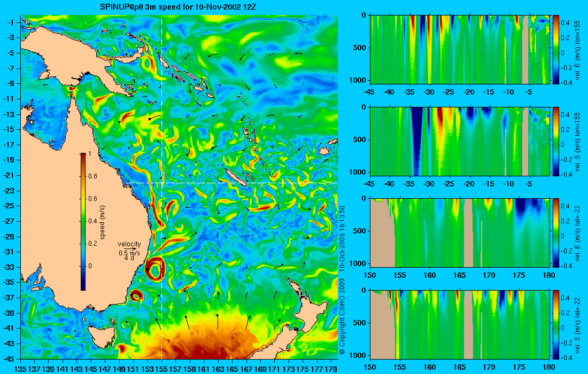This screenshot has height=374, width=588.
Task: Click the "1" tick atop the speed colorbar
Action: click(89, 154)
